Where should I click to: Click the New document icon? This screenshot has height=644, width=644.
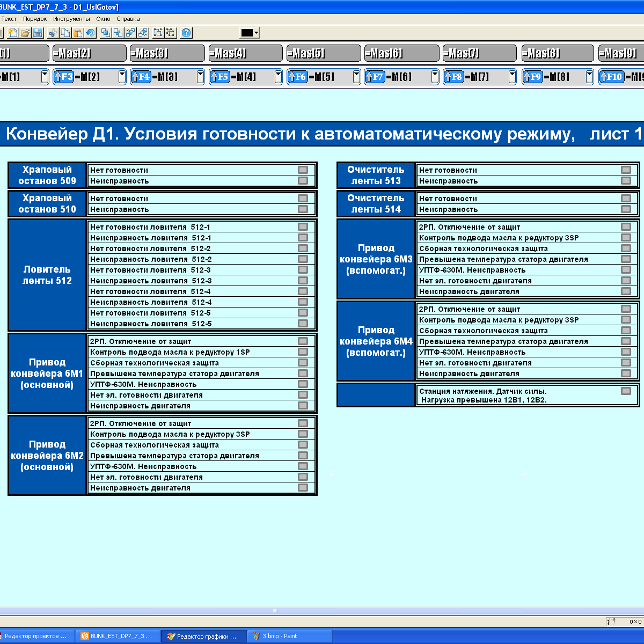12,33
